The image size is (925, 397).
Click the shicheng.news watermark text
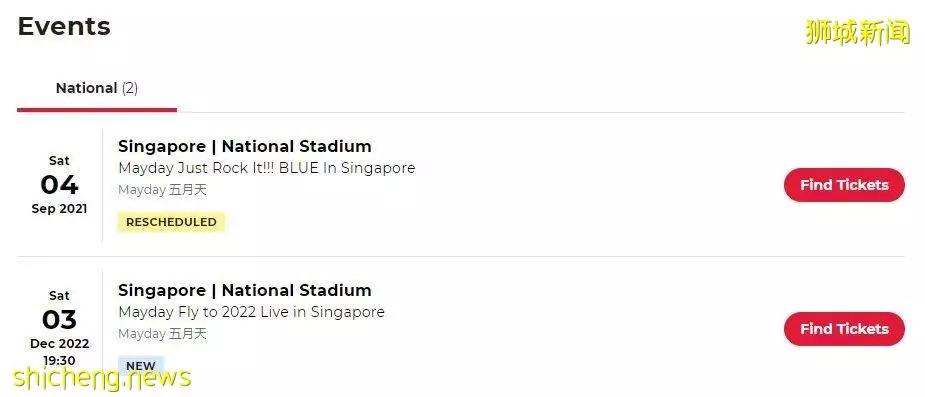pos(102,378)
